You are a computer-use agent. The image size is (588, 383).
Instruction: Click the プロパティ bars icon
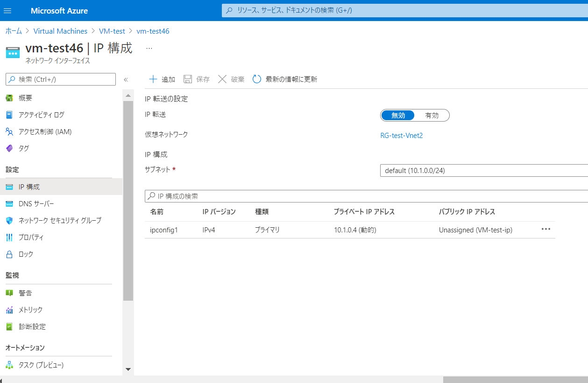click(x=9, y=238)
